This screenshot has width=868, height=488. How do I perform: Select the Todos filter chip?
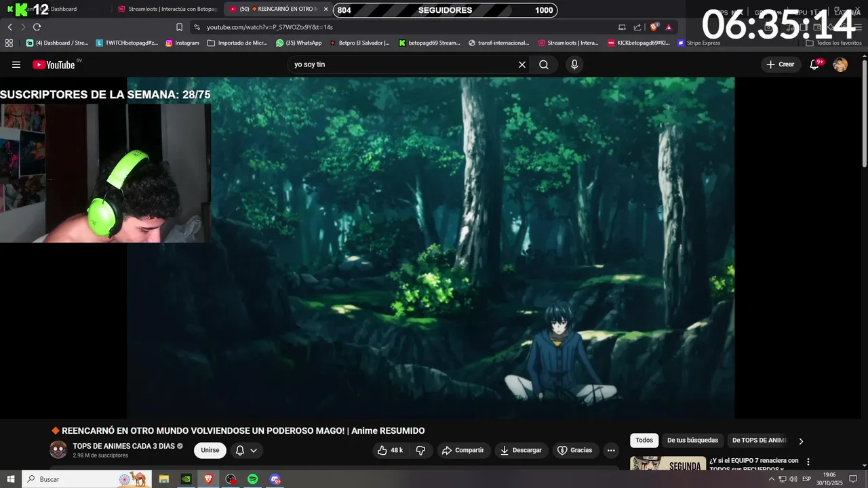(x=644, y=441)
